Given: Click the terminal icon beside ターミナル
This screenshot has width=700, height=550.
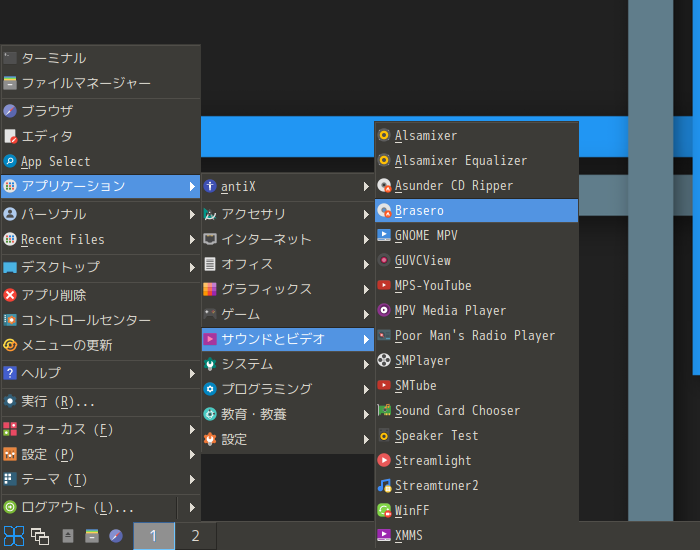Looking at the screenshot, I should pos(10,58).
